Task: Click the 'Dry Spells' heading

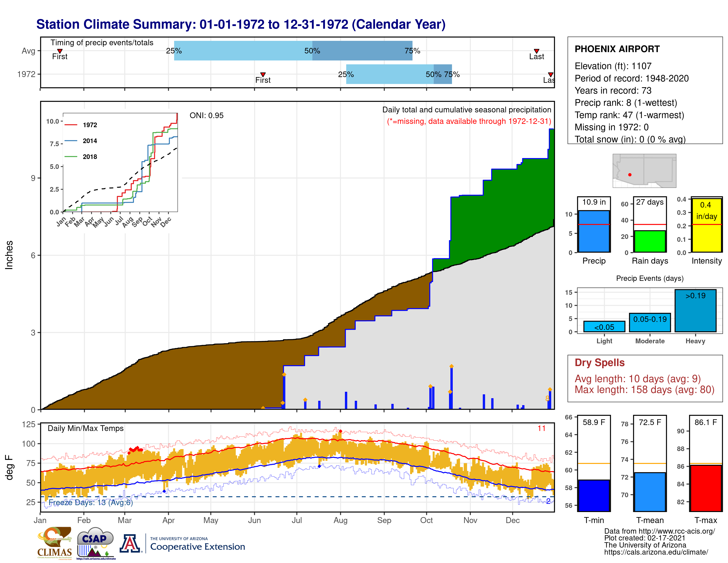Action: [x=600, y=363]
